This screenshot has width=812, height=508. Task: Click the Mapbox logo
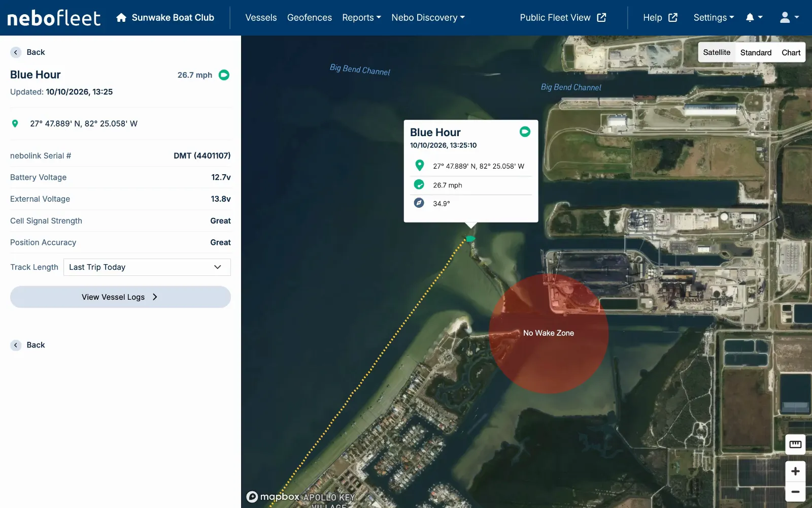(x=273, y=496)
